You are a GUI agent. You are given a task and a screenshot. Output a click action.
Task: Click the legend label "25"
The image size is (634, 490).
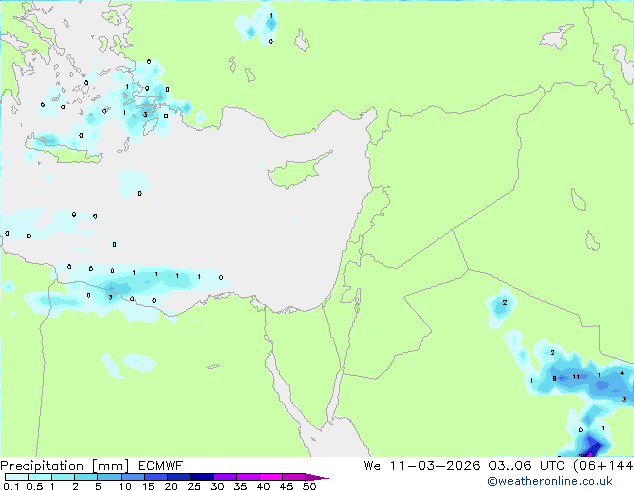[x=194, y=486]
